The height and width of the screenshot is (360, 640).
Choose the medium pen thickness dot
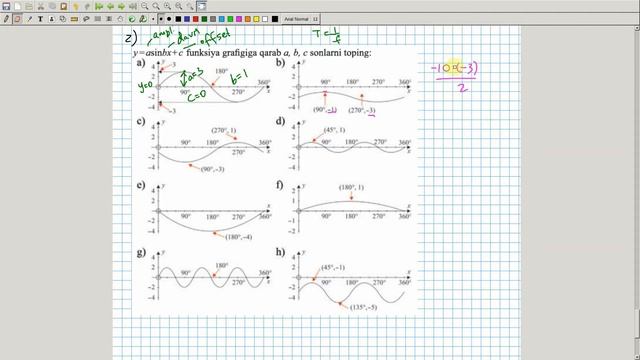click(x=161, y=19)
